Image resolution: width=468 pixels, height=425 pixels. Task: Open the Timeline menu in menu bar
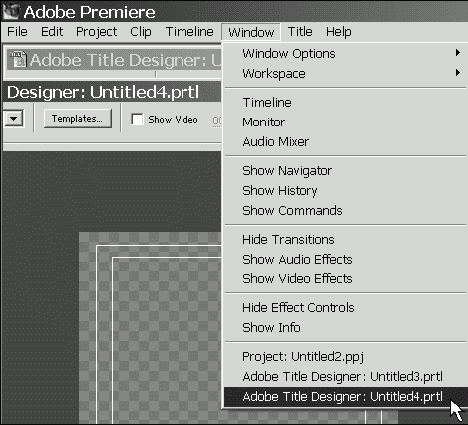pyautogui.click(x=190, y=32)
